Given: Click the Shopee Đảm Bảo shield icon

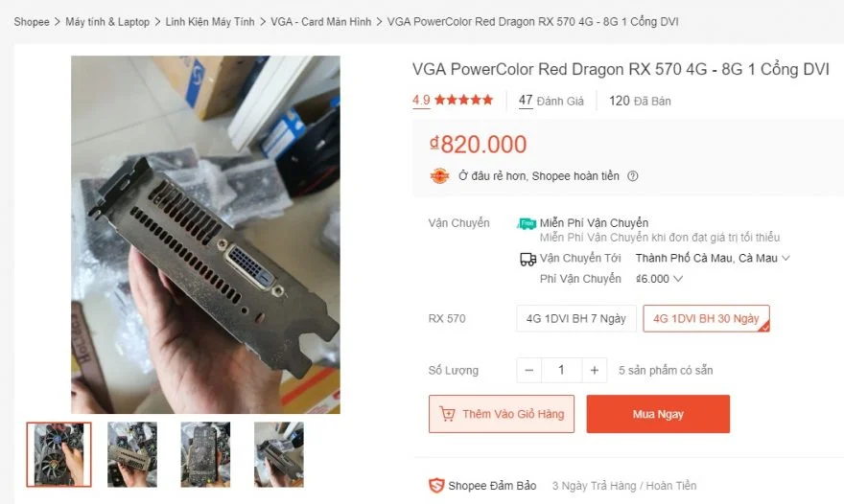Looking at the screenshot, I should [436, 485].
